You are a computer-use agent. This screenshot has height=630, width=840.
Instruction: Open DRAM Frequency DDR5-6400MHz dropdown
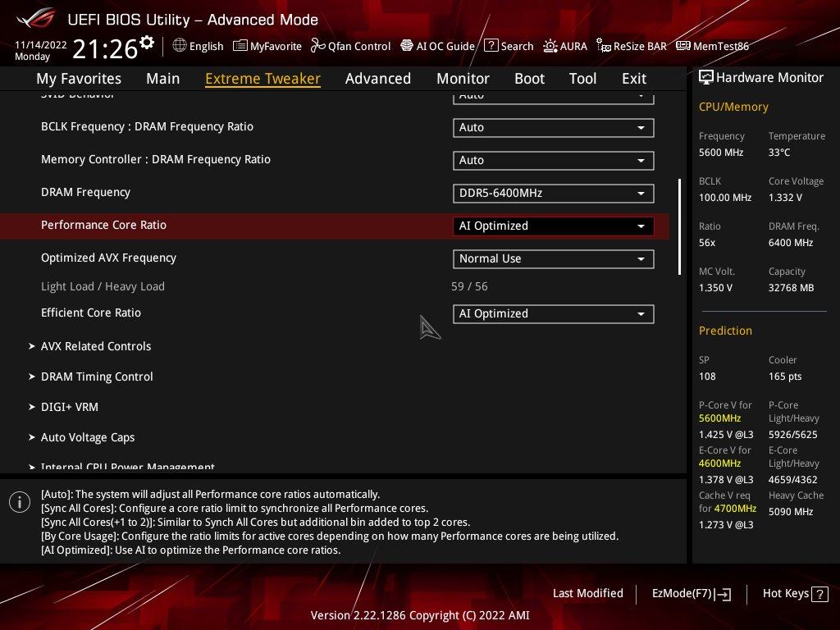(554, 193)
